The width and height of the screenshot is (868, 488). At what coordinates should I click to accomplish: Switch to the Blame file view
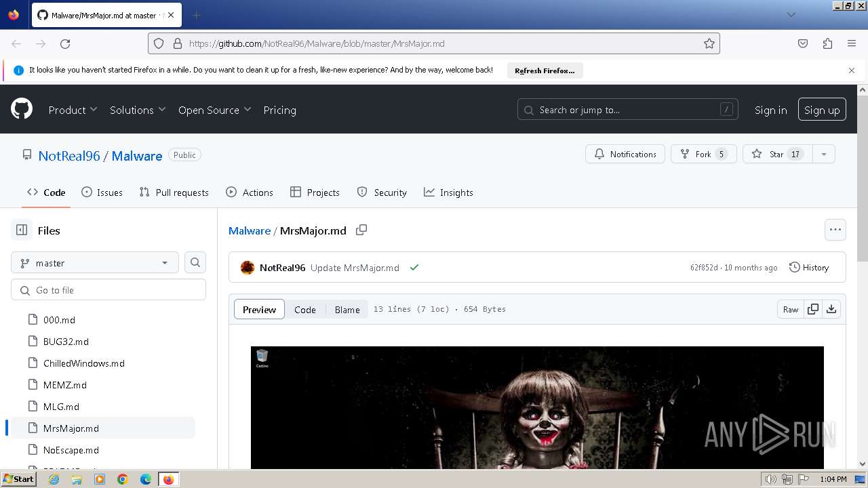pos(347,309)
